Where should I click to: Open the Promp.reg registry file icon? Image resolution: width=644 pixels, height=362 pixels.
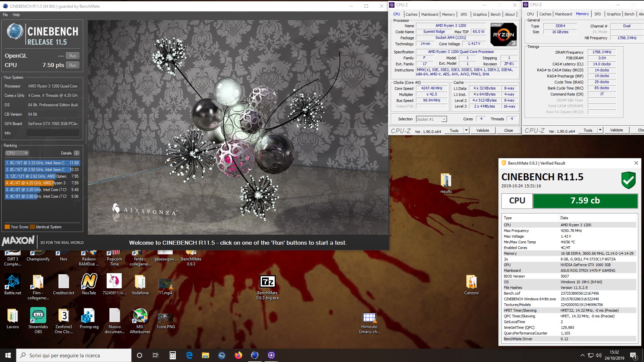pos(89,318)
